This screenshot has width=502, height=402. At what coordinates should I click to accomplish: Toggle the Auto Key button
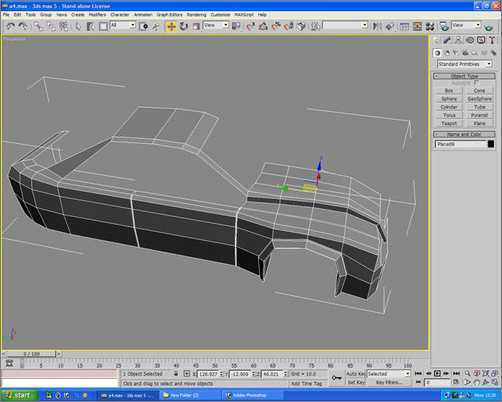(355, 374)
